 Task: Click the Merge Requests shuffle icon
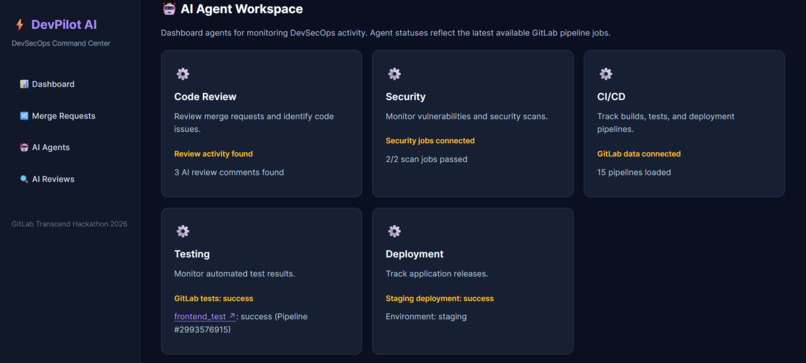[24, 116]
